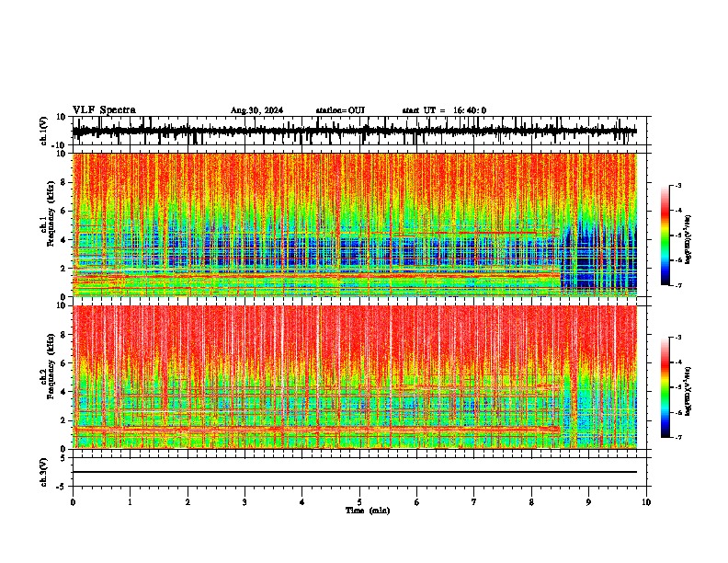Click the "2" kHz tick on ch.2 spectrogram
Screen dimensions: 728x563
coord(63,420)
